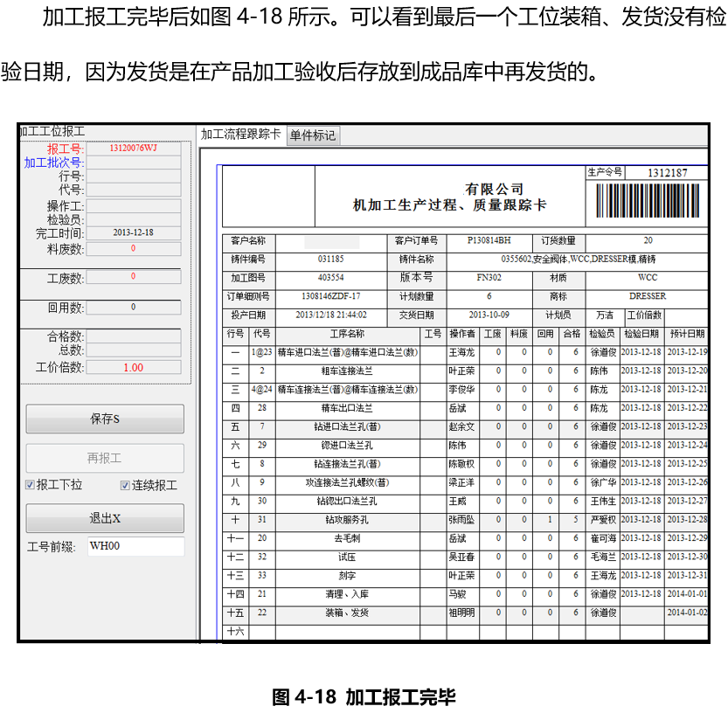Click the planner name 万洁

pyautogui.click(x=605, y=315)
